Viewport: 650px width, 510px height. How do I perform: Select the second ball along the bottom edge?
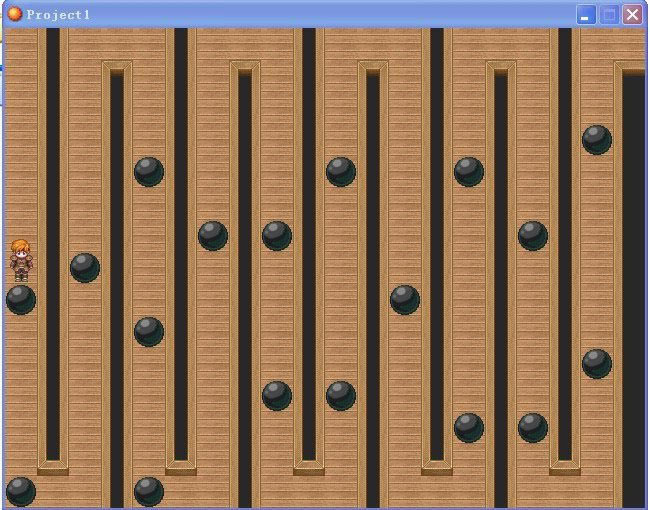149,491
